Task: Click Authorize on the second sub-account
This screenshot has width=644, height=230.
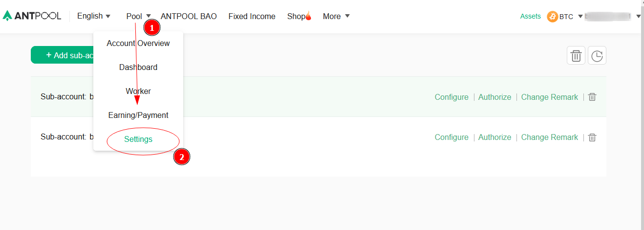Action: 494,138
